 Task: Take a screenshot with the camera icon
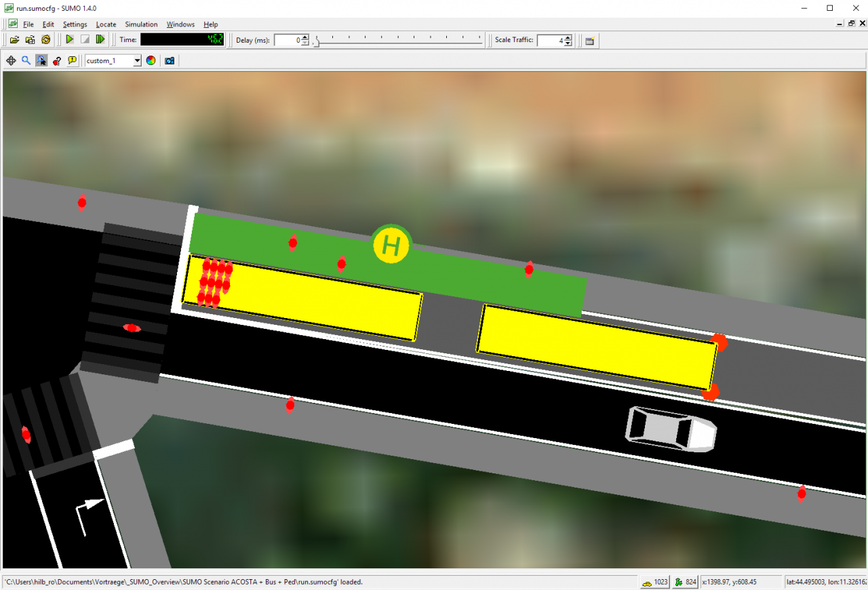tap(170, 60)
